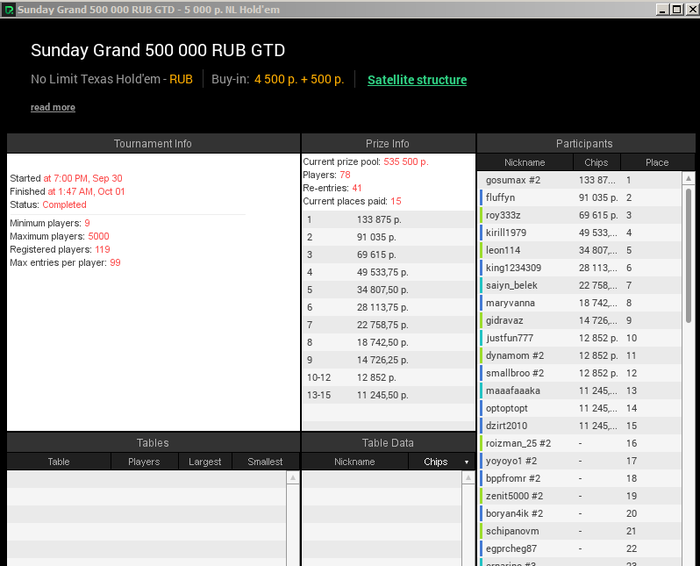This screenshot has height=566, width=700.
Task: Select participant roy333z
Action: click(579, 215)
